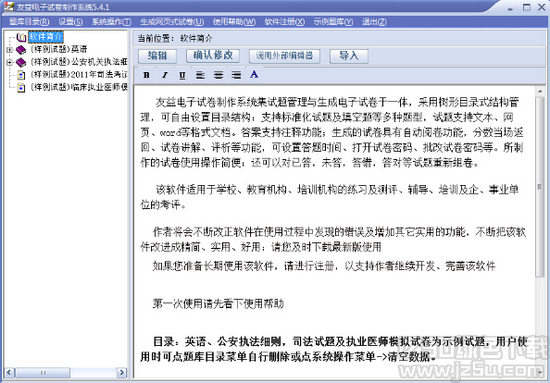Open the 使用帮助(W) menu

click(x=234, y=22)
